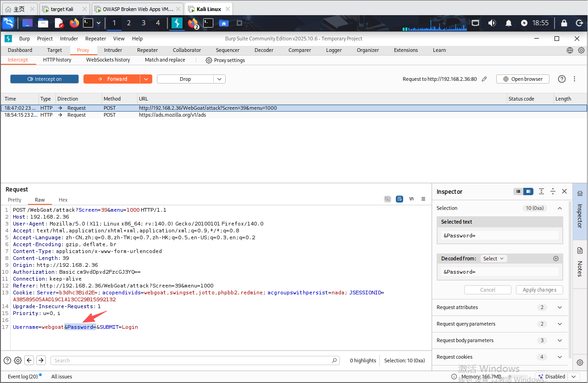The image size is (588, 383).
Task: Toggle hide non-printable characters eye icon
Action: [x=388, y=199]
